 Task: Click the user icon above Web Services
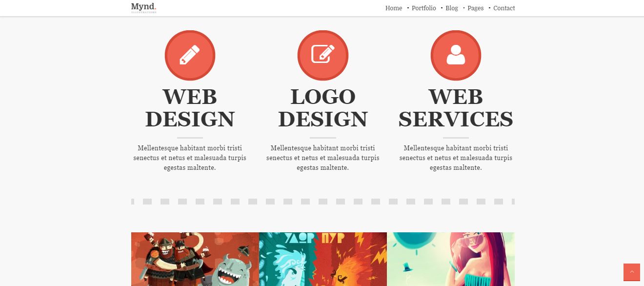click(456, 55)
